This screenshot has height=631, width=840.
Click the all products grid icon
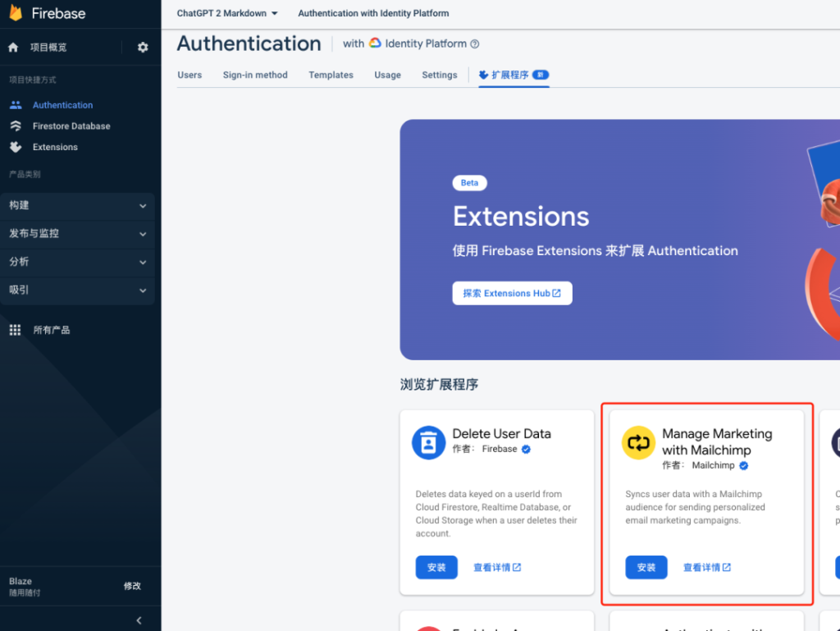[x=15, y=330]
